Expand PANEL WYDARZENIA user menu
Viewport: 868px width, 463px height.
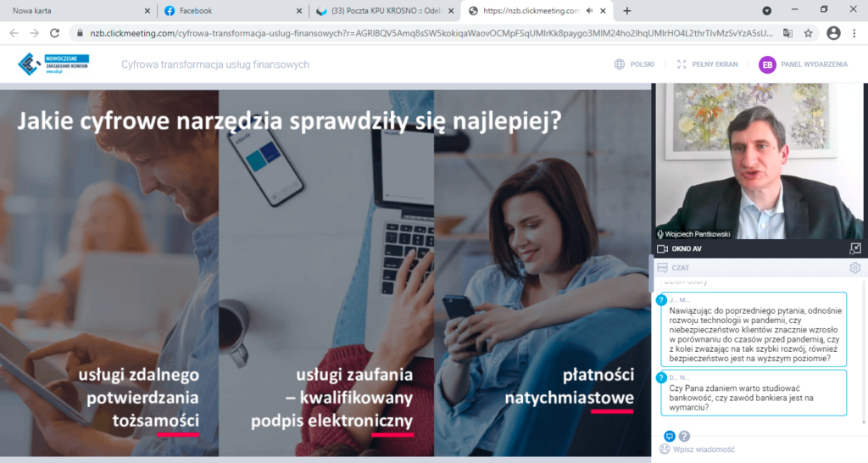pyautogui.click(x=803, y=64)
